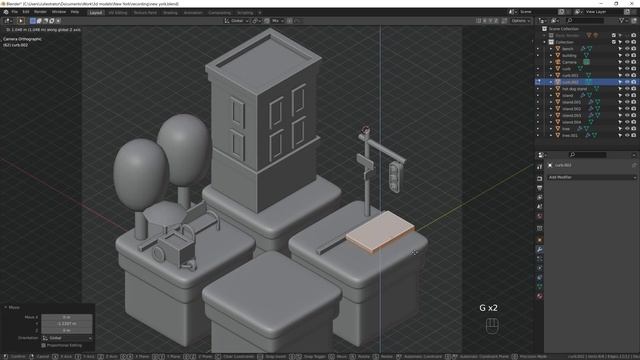The image size is (640, 360).
Task: Click the Camera object icon in outliner
Action: (x=558, y=62)
